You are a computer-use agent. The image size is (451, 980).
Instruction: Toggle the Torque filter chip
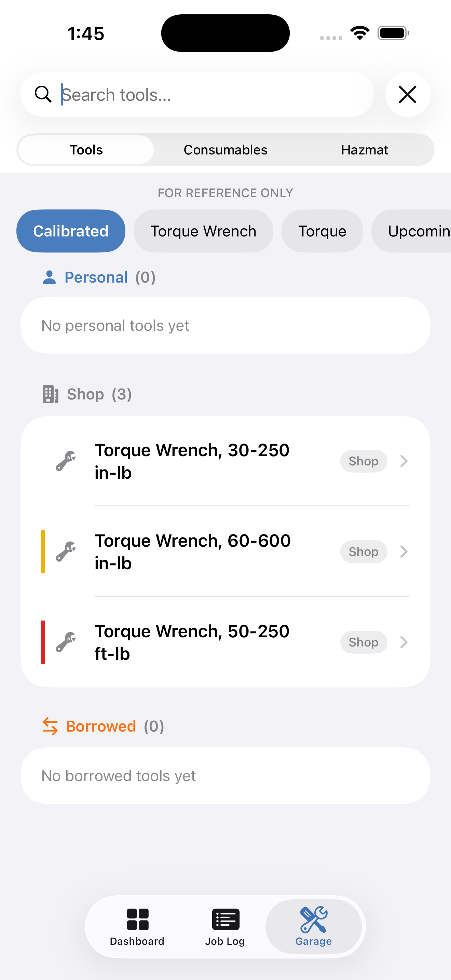322,231
